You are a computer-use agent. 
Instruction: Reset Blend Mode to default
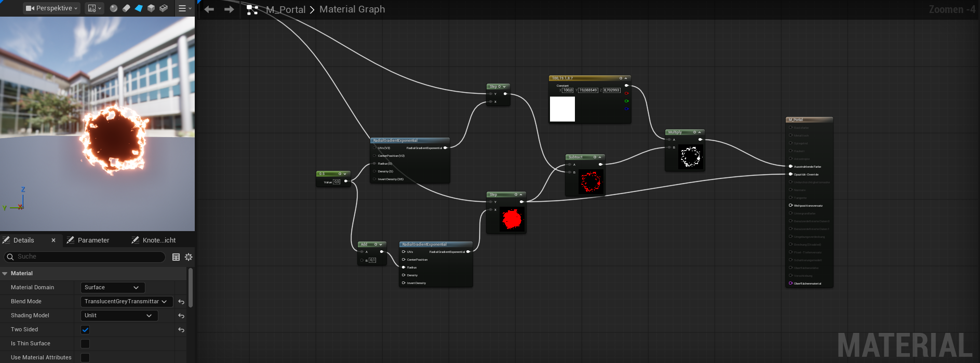point(181,302)
